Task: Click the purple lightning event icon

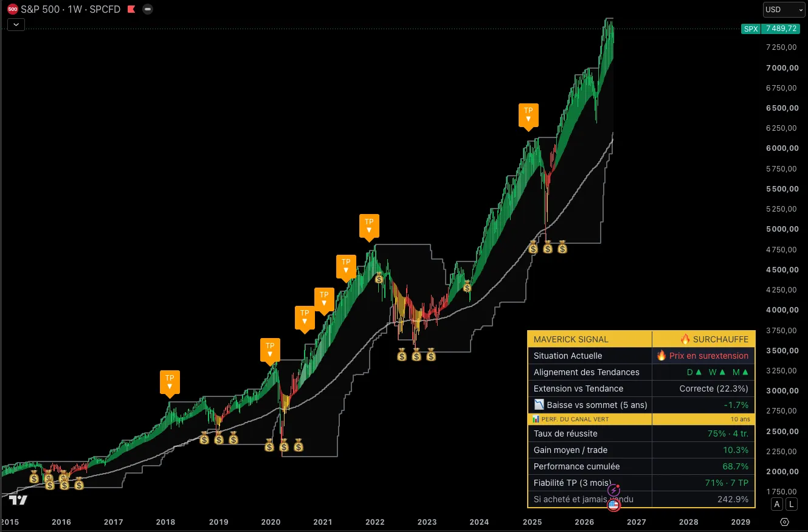Action: pos(613,490)
